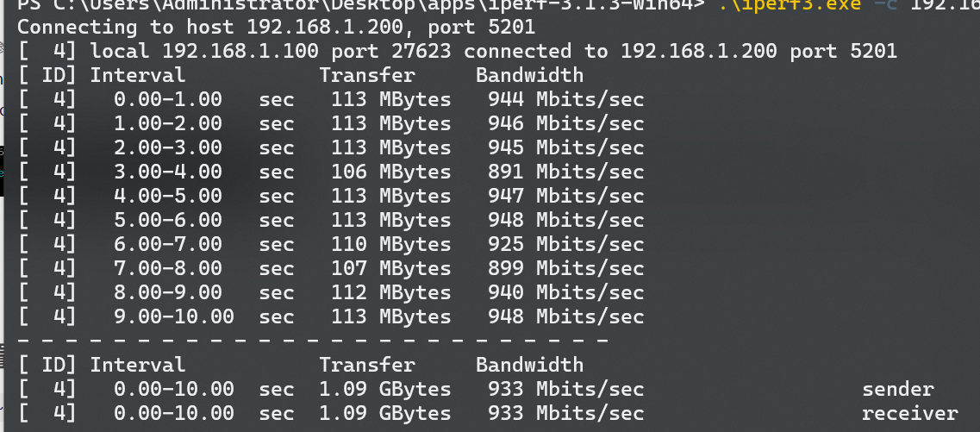Select the 944 Mbits/sec bandwidth value
Image resolution: width=980 pixels, height=432 pixels.
point(565,99)
